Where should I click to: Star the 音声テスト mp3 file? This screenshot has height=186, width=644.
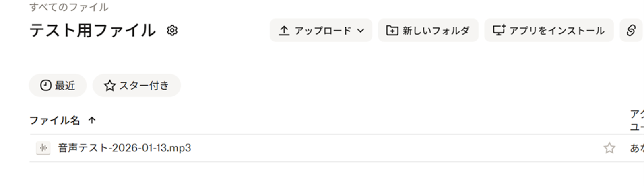coord(609,148)
